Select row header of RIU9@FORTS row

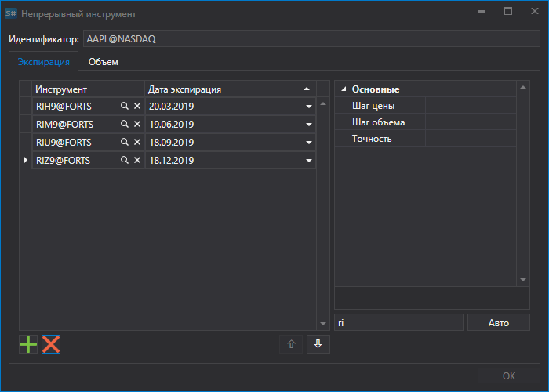click(26, 142)
